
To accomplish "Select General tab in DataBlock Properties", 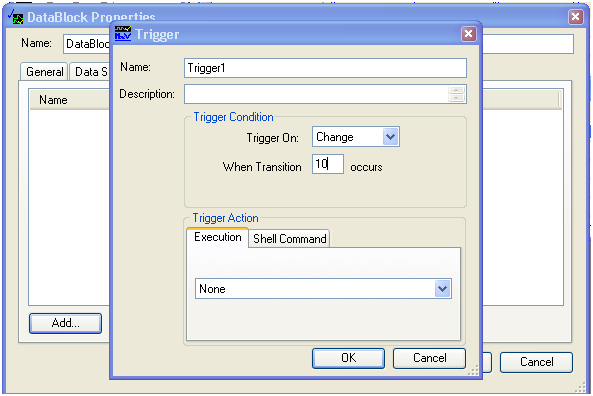I will (x=44, y=71).
